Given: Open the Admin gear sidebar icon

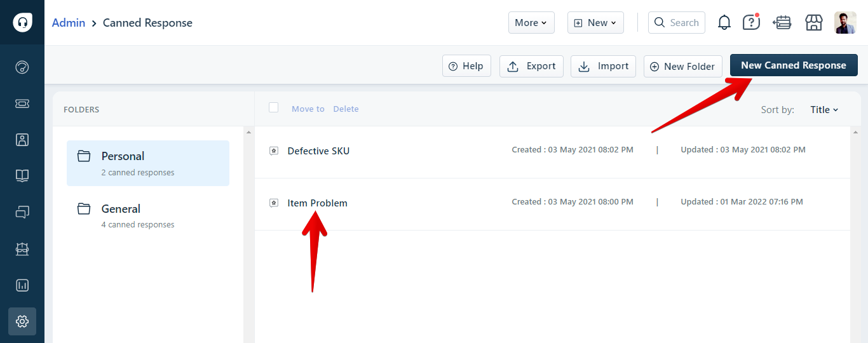Looking at the screenshot, I should [22, 321].
